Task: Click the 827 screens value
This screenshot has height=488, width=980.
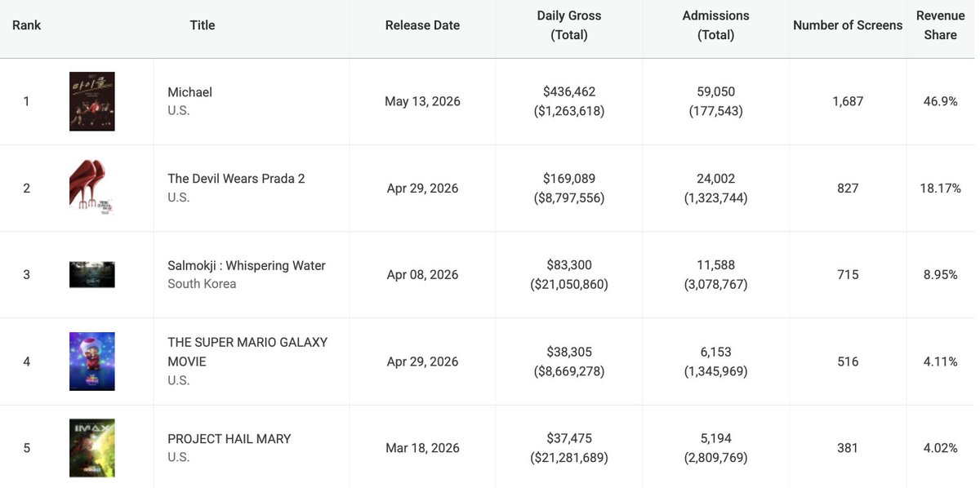Action: [848, 188]
